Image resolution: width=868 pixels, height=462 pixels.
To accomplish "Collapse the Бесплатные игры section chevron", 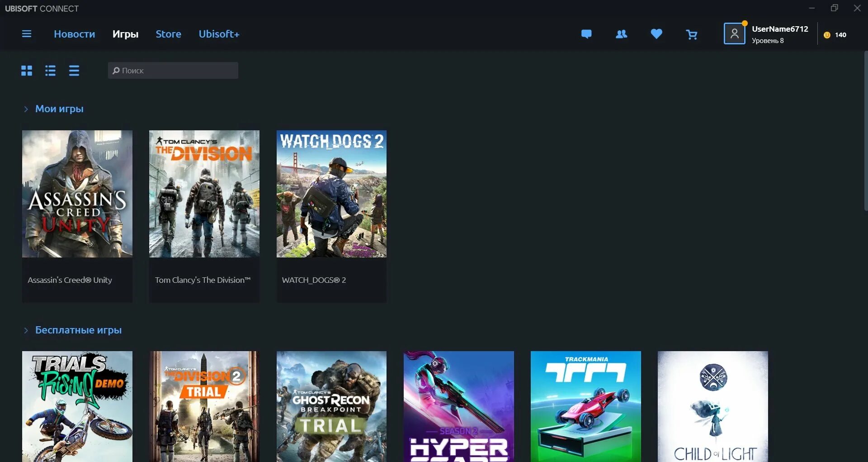I will point(26,330).
